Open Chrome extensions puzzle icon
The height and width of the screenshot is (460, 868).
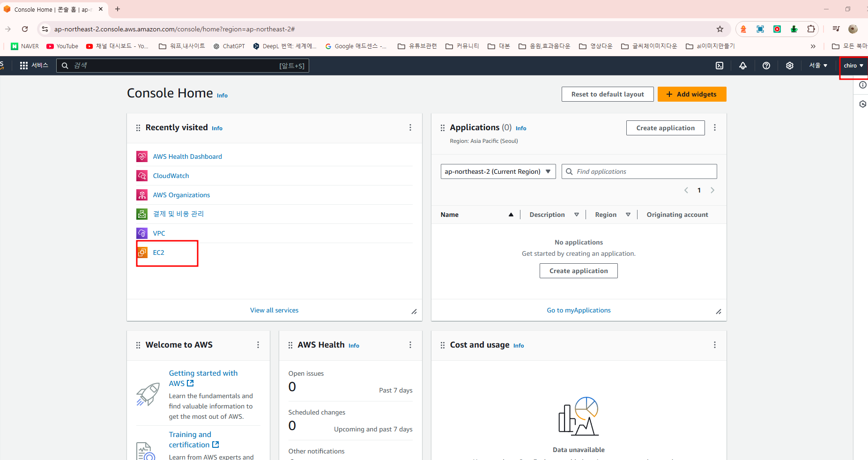[811, 29]
